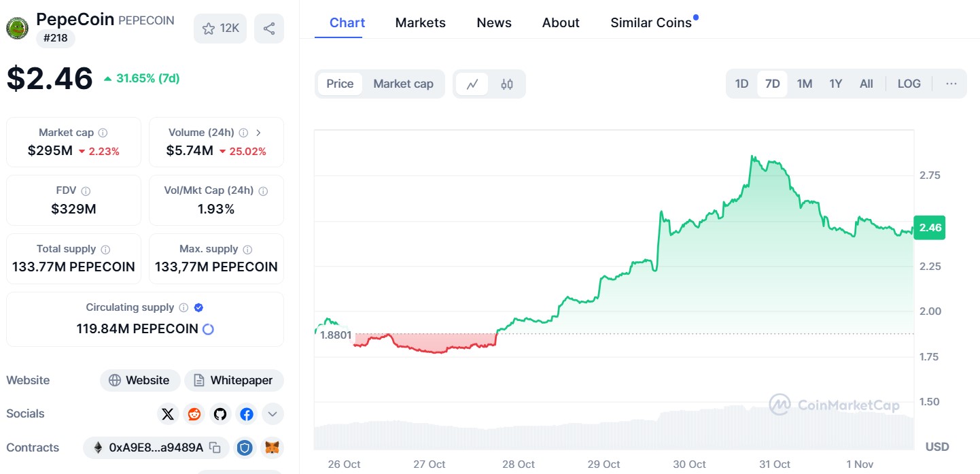Switch to Similar Coins tab

click(x=651, y=22)
